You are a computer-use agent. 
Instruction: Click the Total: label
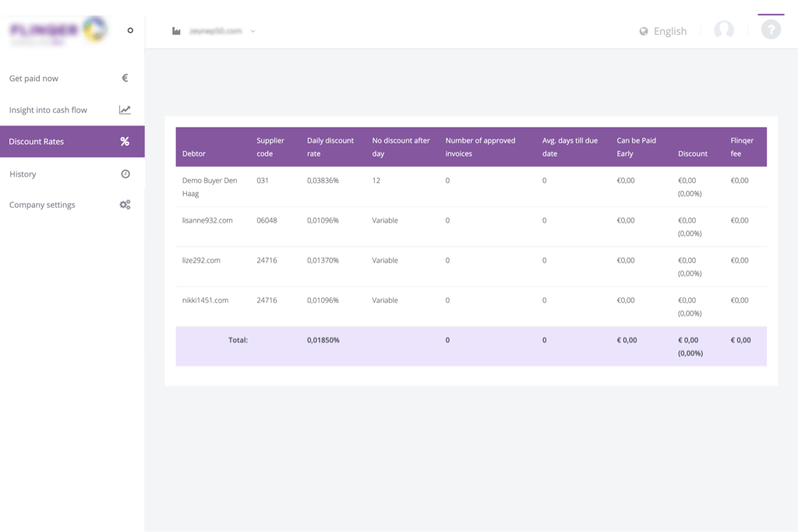(x=238, y=340)
